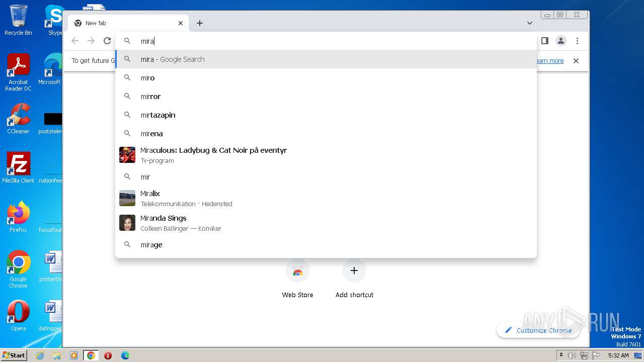The width and height of the screenshot is (644, 362).
Task: Open the Web Store shortcut
Action: (298, 279)
